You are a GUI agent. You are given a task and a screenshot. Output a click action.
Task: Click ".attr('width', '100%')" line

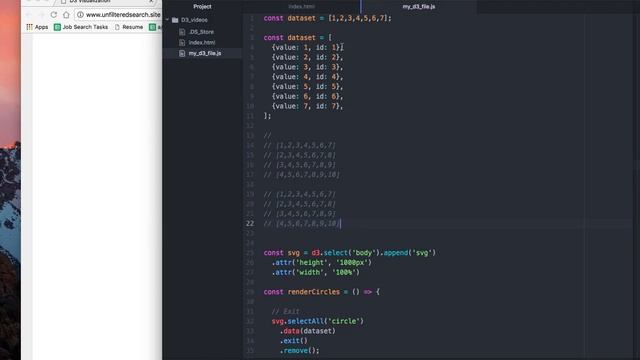tap(316, 272)
